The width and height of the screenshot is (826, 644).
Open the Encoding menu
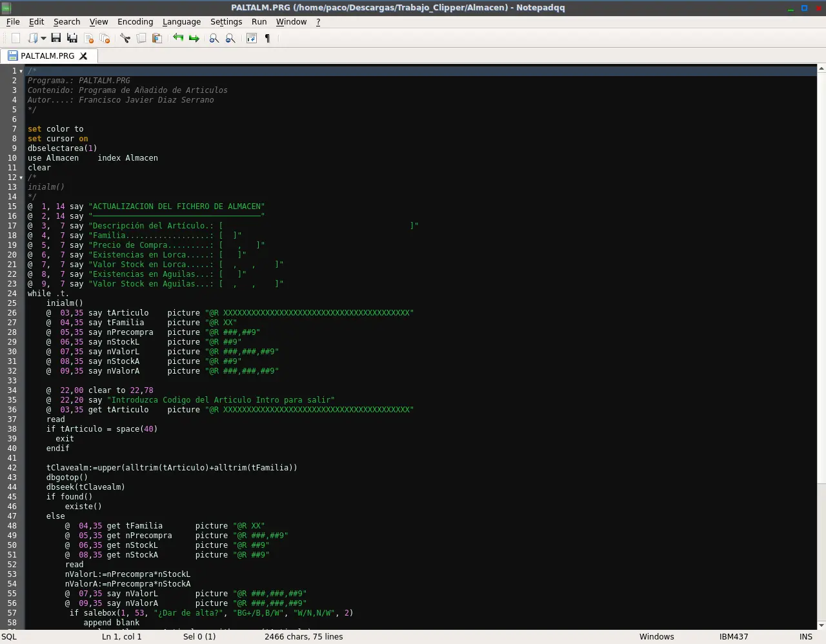[136, 21]
